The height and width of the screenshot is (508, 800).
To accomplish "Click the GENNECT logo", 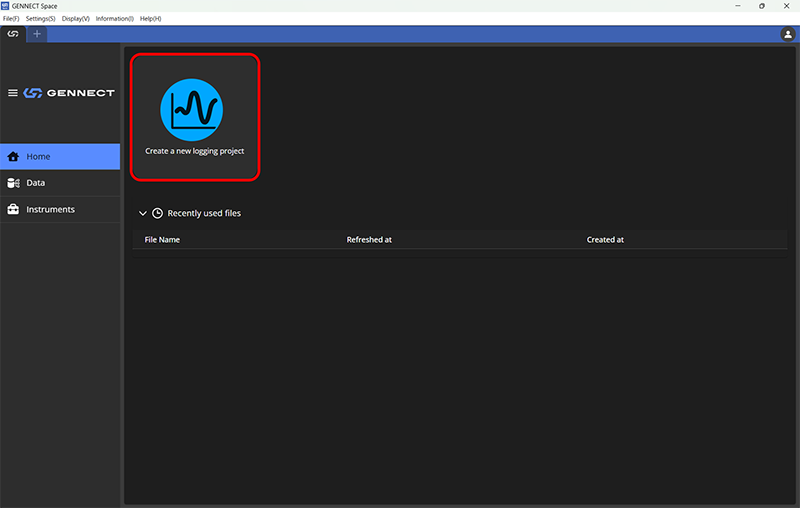I will coord(69,93).
